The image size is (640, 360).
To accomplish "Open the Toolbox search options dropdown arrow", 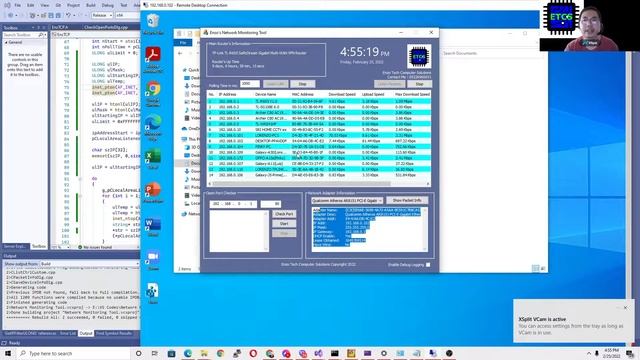I will pyautogui.click(x=45, y=35).
